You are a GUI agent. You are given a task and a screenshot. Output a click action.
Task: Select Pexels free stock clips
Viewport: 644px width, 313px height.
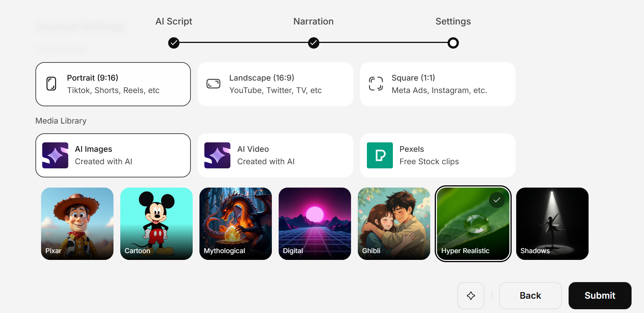(437, 155)
